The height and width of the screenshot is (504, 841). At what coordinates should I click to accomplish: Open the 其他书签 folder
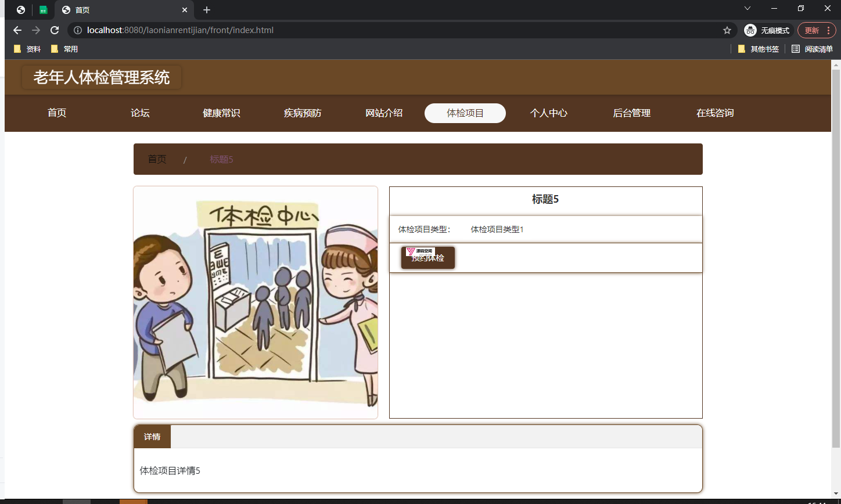(x=758, y=49)
